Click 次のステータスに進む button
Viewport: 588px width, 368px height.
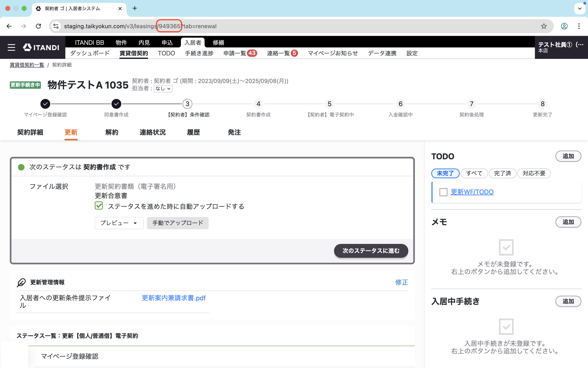[371, 251]
